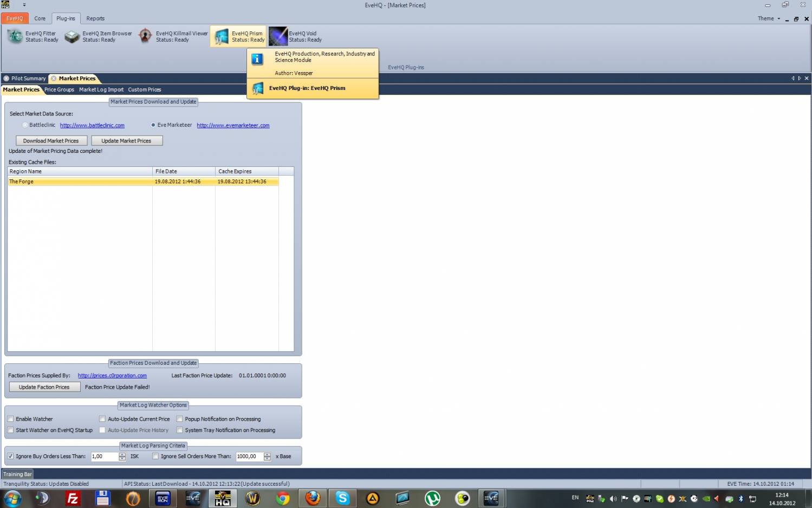This screenshot has height=508, width=812.
Task: Click Update Market Prices button
Action: [126, 141]
